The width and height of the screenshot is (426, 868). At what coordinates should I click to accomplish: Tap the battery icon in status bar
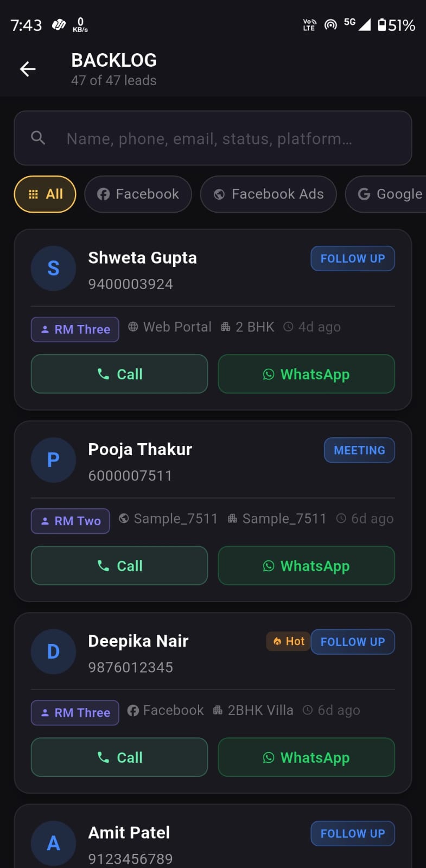point(382,25)
